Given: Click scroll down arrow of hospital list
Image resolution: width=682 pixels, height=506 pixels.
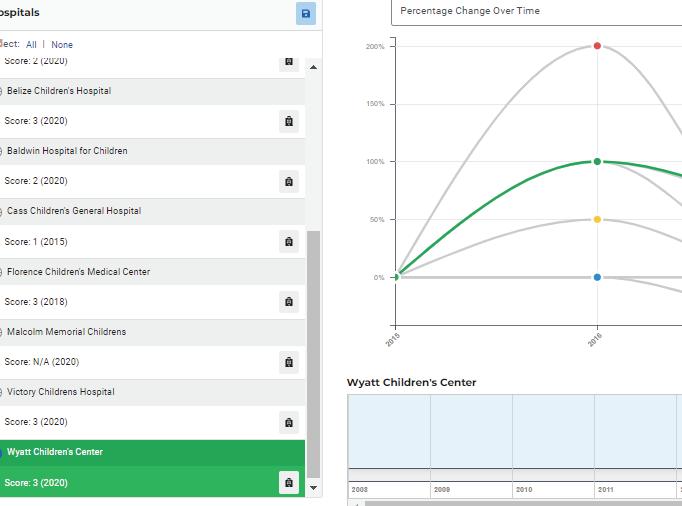Looking at the screenshot, I should click(313, 488).
